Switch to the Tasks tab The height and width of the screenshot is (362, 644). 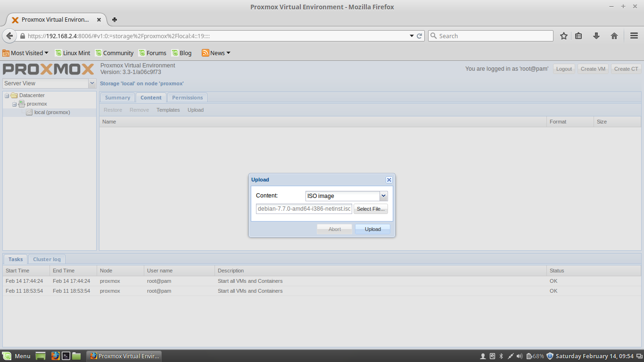16,259
